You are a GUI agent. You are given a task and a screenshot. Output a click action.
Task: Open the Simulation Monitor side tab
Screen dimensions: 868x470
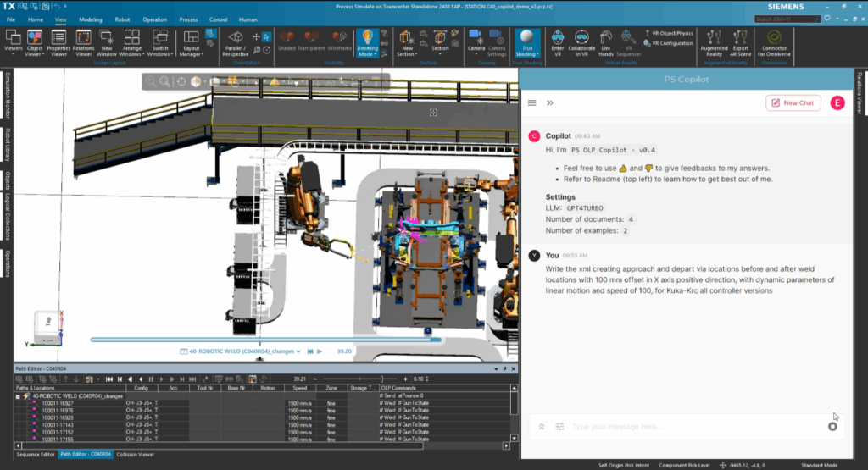point(7,95)
